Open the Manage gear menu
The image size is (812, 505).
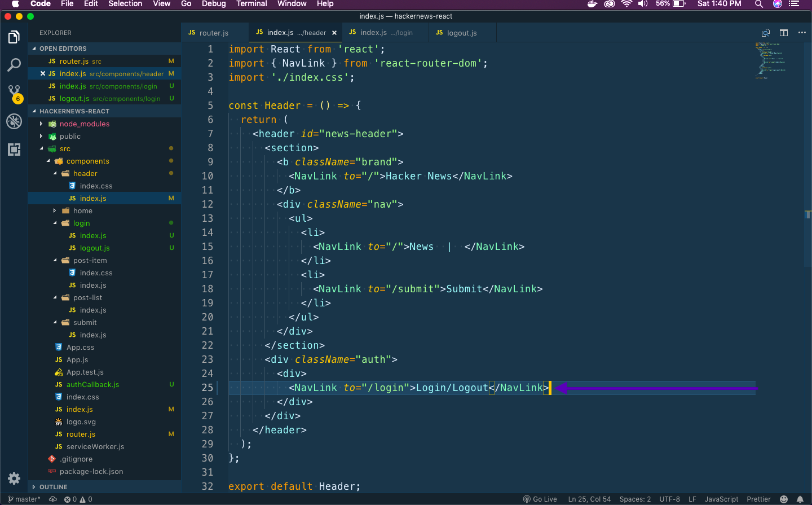click(x=14, y=478)
